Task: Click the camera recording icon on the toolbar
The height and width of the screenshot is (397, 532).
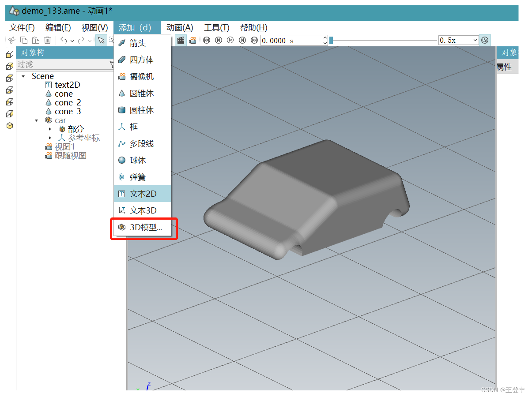Action: pyautogui.click(x=192, y=40)
